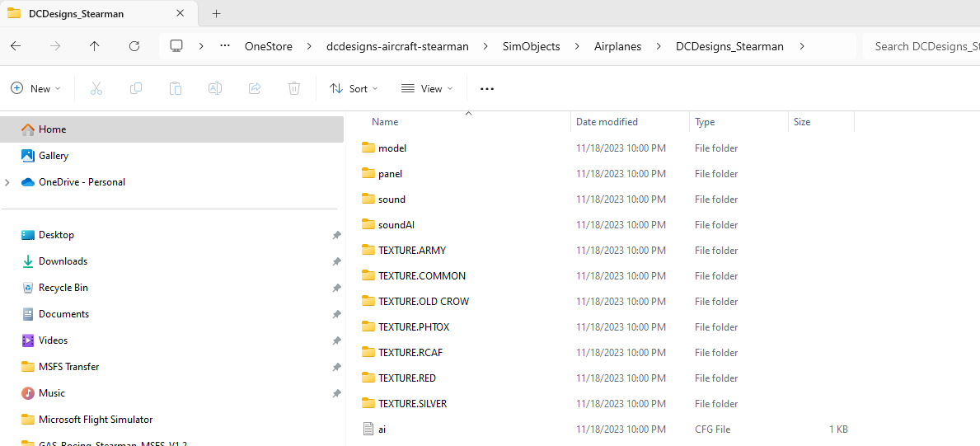This screenshot has height=446, width=980.
Task: Go back with the left arrow button
Action: (16, 45)
